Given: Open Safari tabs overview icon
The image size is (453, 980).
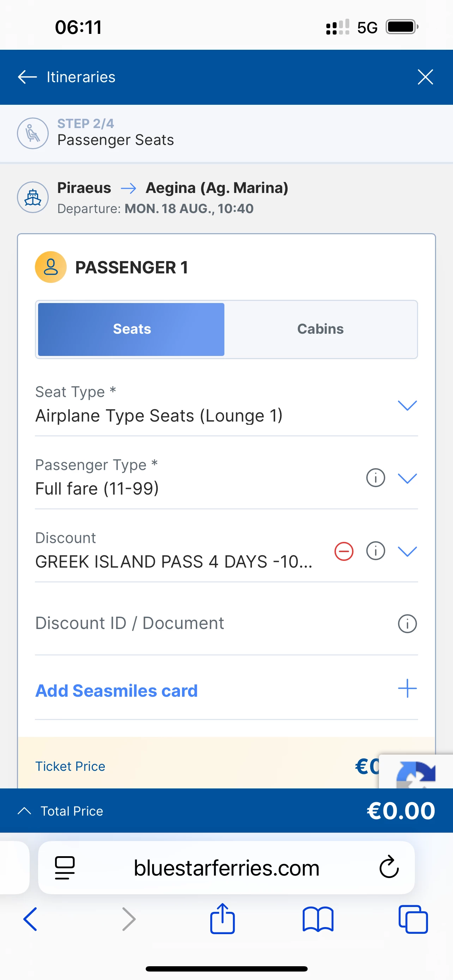Looking at the screenshot, I should pyautogui.click(x=413, y=920).
